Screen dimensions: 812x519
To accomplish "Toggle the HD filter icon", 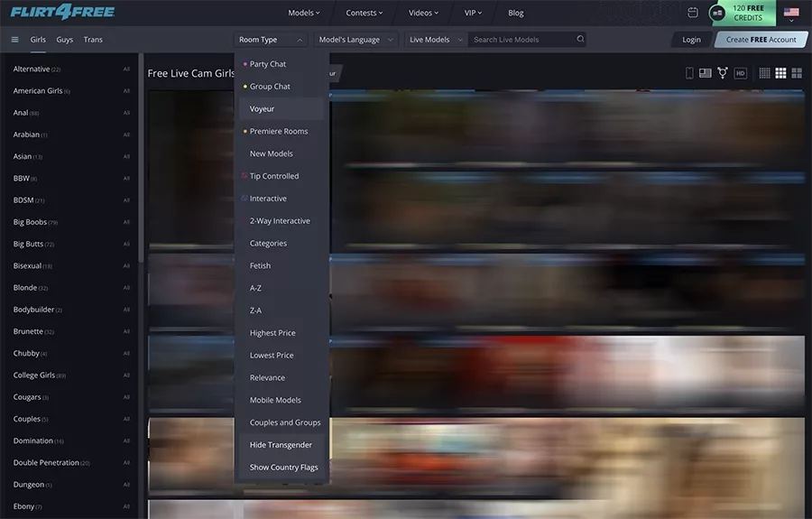I will click(x=741, y=73).
